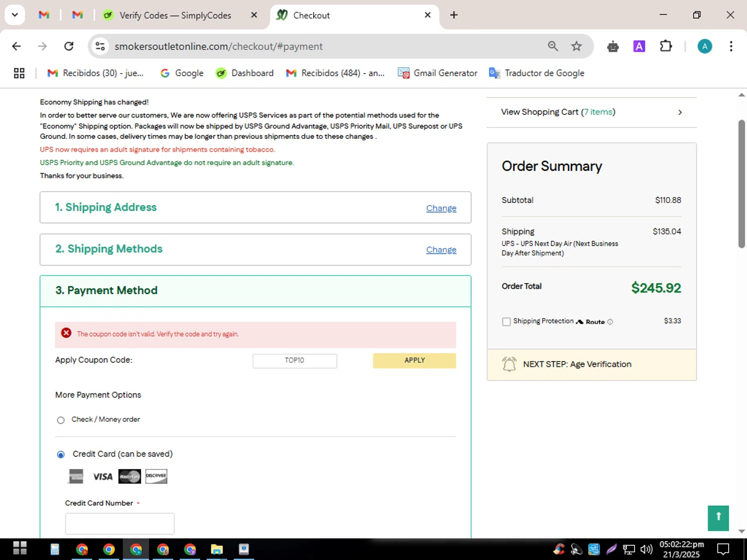747x560 pixels.
Task: Click the VISA card logo
Action: pyautogui.click(x=103, y=477)
